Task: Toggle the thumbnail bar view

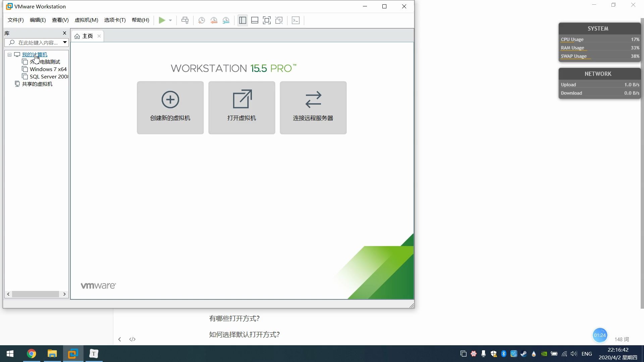Action: pyautogui.click(x=255, y=20)
